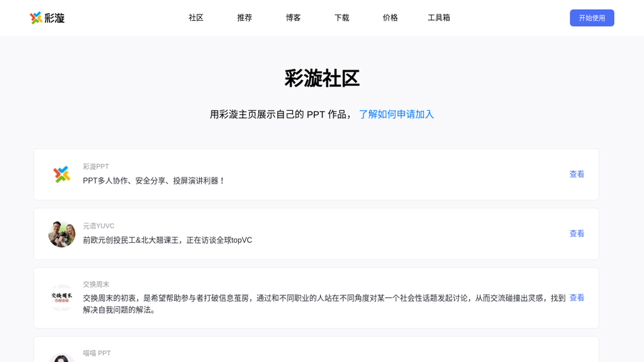Click the 开始使用 button
644x362 pixels.
coord(592,18)
